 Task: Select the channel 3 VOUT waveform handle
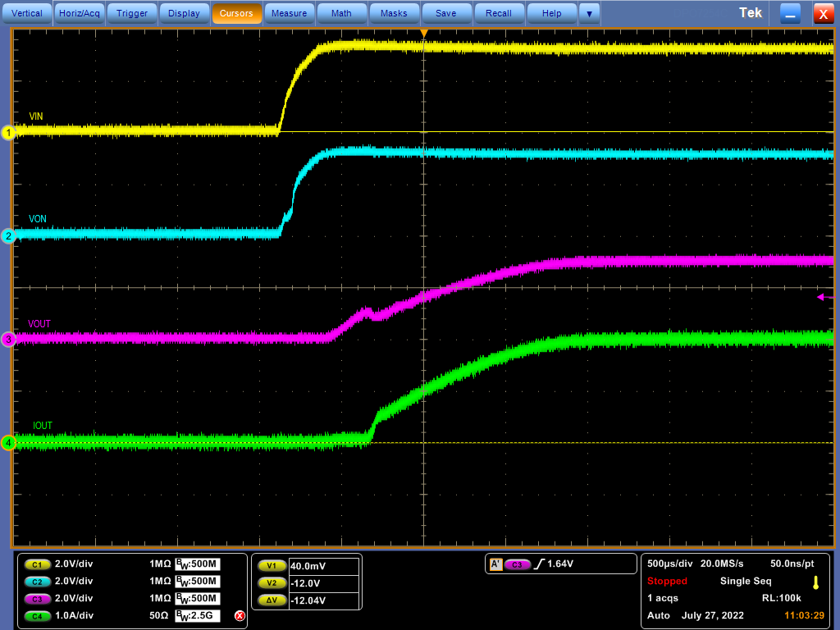point(8,340)
